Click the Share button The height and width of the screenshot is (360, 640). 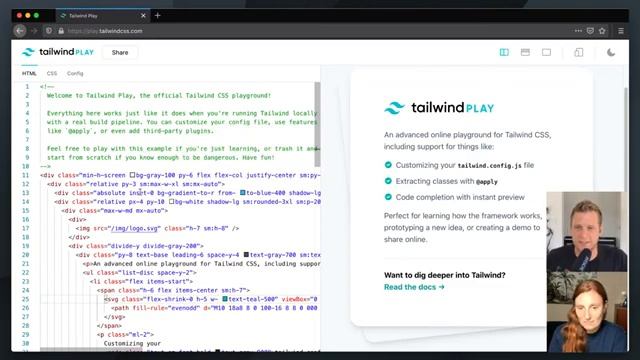(120, 52)
